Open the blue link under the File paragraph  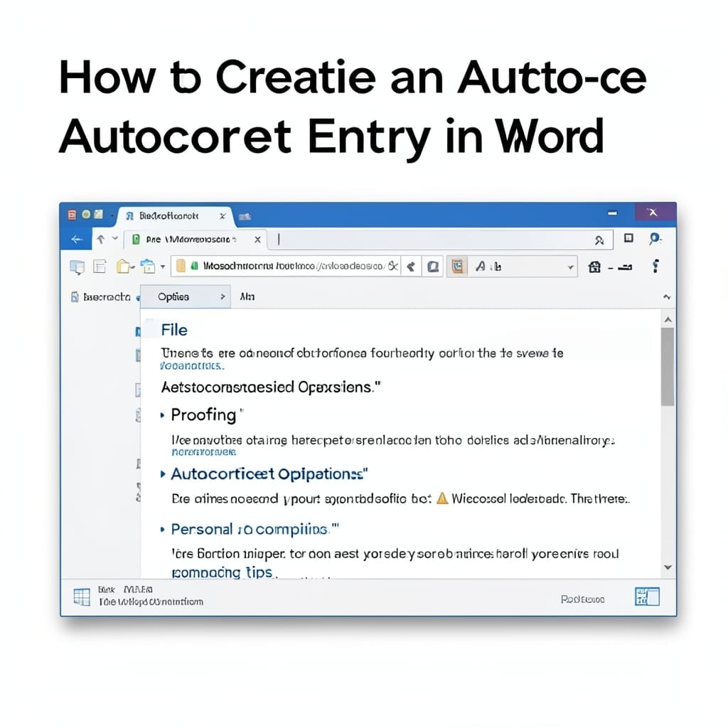[192, 366]
